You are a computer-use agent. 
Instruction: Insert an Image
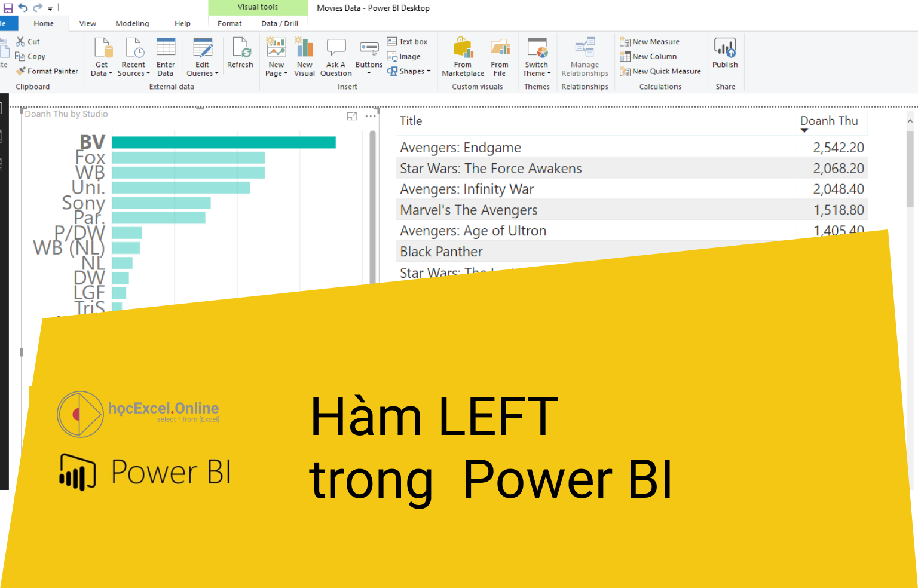point(403,56)
